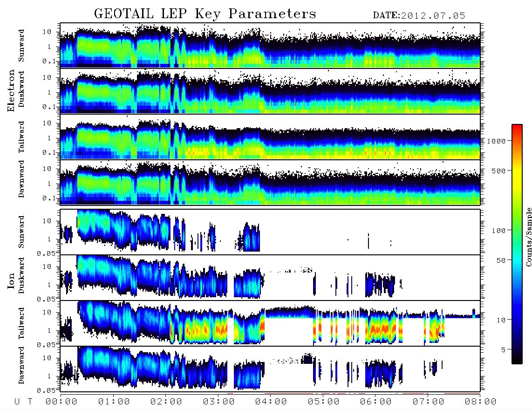Screen dimensions: 532x410
Task: Click the "06:00" time tick label
Action: [x=376, y=402]
